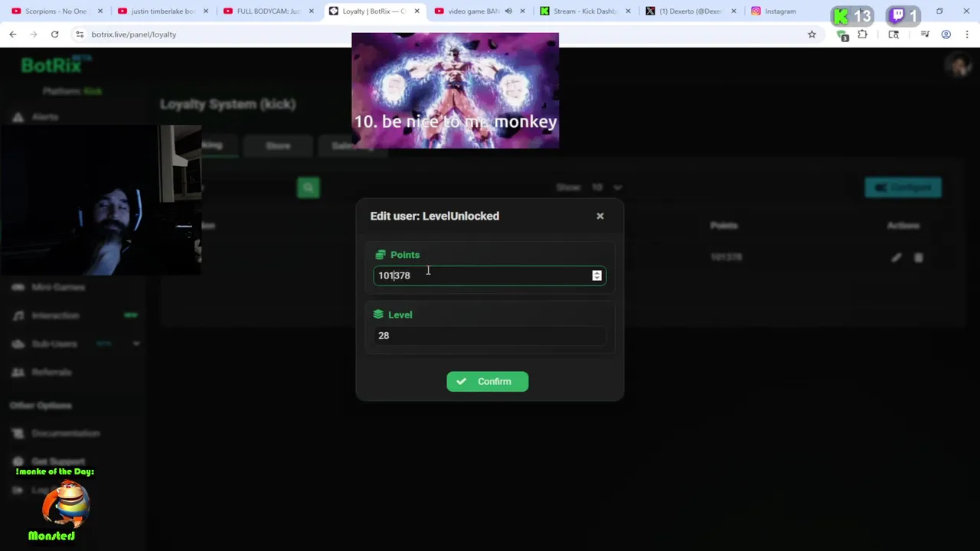The width and height of the screenshot is (980, 551).
Task: Click the Confirm button
Action: (488, 381)
